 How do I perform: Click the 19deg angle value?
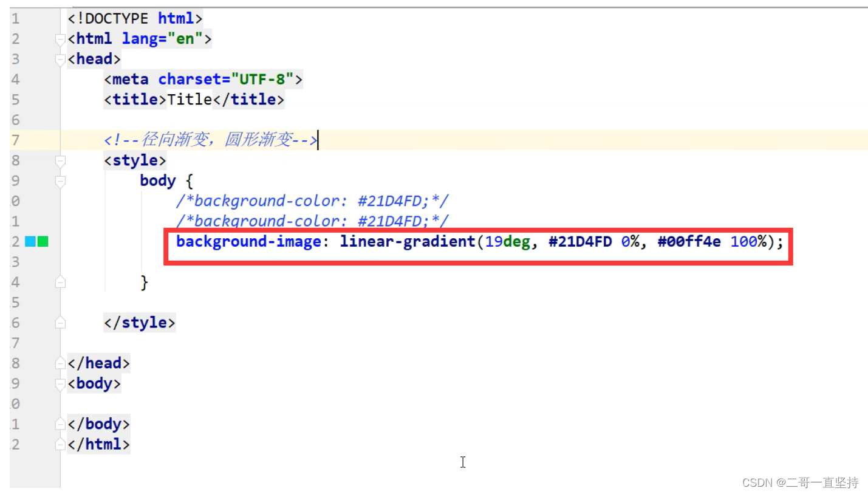pyautogui.click(x=507, y=241)
